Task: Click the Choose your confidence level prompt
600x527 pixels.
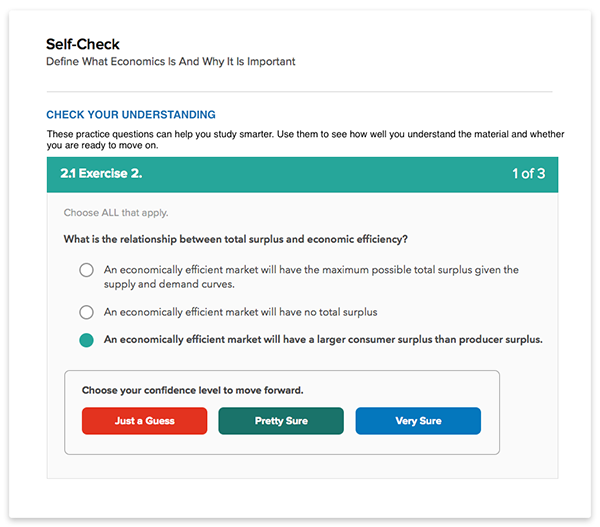Action: pyautogui.click(x=192, y=390)
